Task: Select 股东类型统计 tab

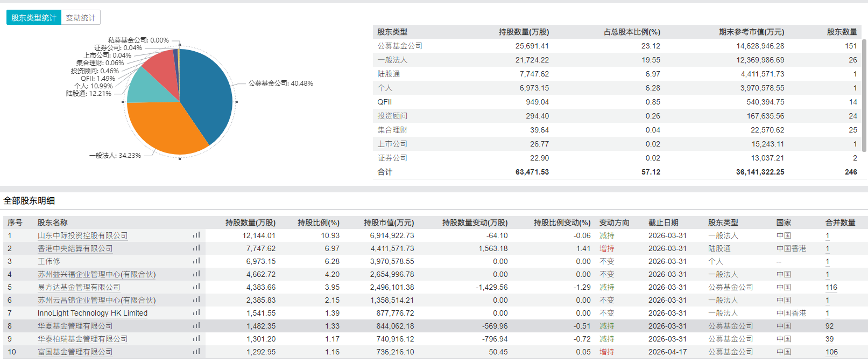Action: click(34, 18)
